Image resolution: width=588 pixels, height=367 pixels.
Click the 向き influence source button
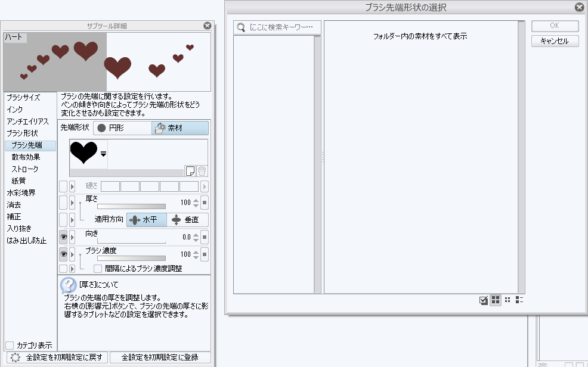(205, 237)
